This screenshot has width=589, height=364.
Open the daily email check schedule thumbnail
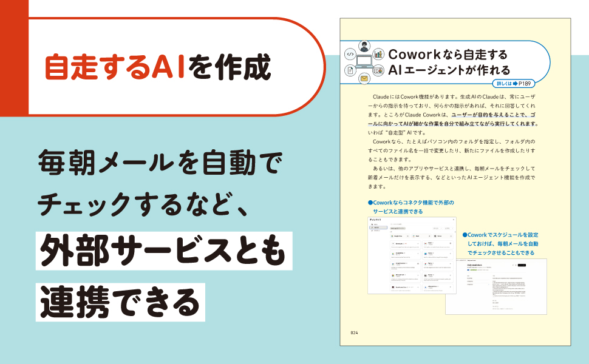click(x=496, y=286)
